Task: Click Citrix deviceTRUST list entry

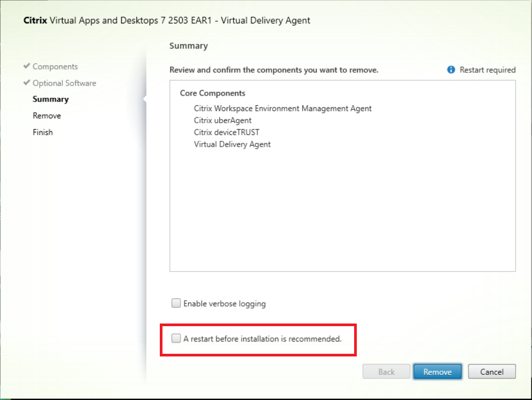Action: coord(227,132)
